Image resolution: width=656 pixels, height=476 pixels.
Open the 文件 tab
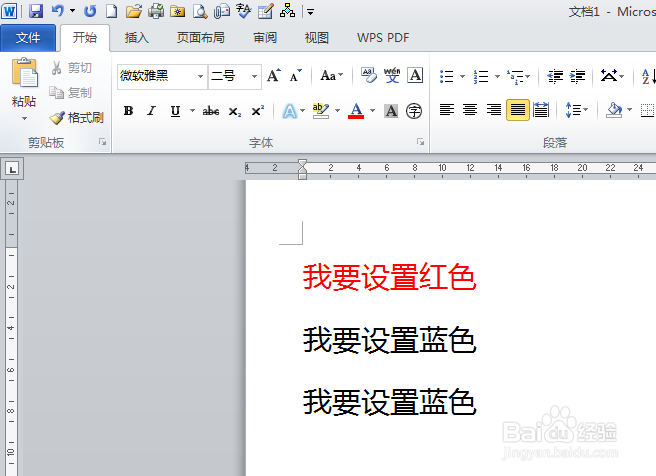[28, 38]
